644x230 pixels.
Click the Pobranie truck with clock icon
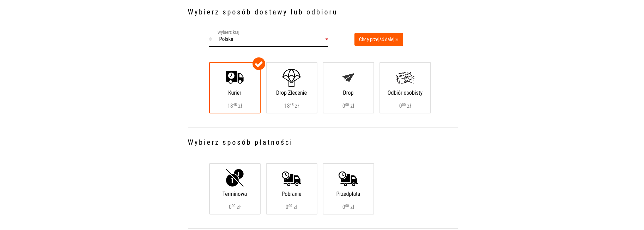click(x=291, y=179)
